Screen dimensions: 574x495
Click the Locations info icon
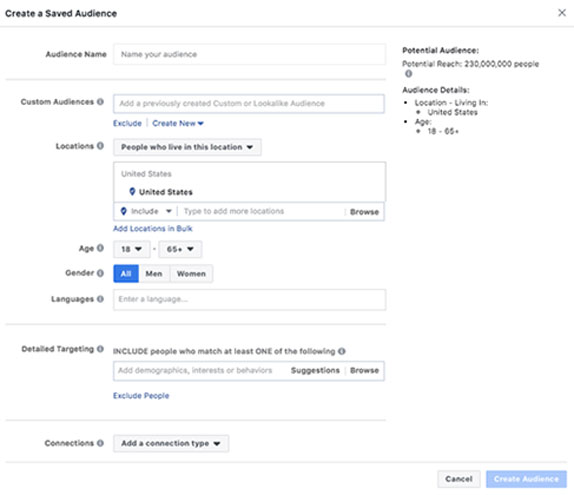[x=100, y=146]
